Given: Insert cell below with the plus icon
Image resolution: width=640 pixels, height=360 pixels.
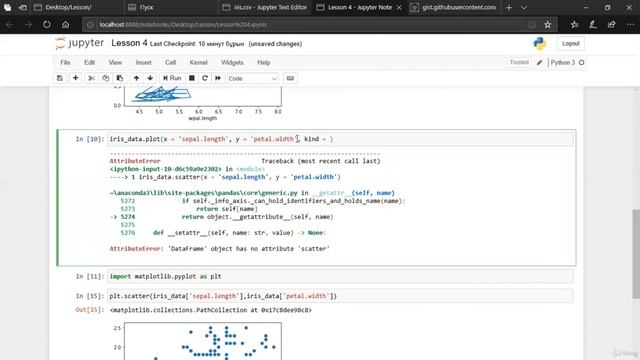Looking at the screenshot, I should [76, 78].
